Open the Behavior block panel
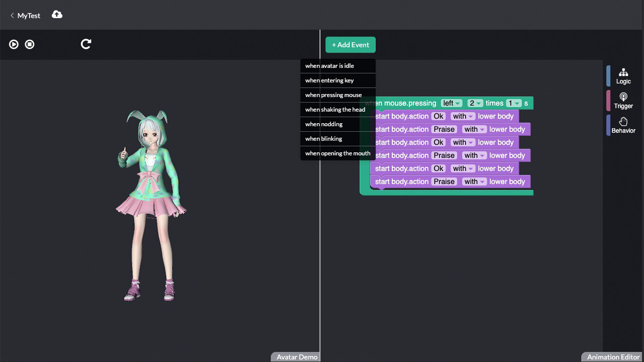This screenshot has height=362, width=644. [623, 125]
